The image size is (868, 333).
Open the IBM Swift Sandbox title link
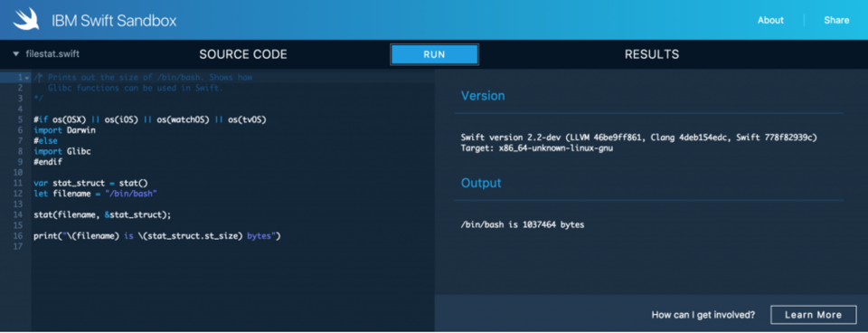(114, 21)
